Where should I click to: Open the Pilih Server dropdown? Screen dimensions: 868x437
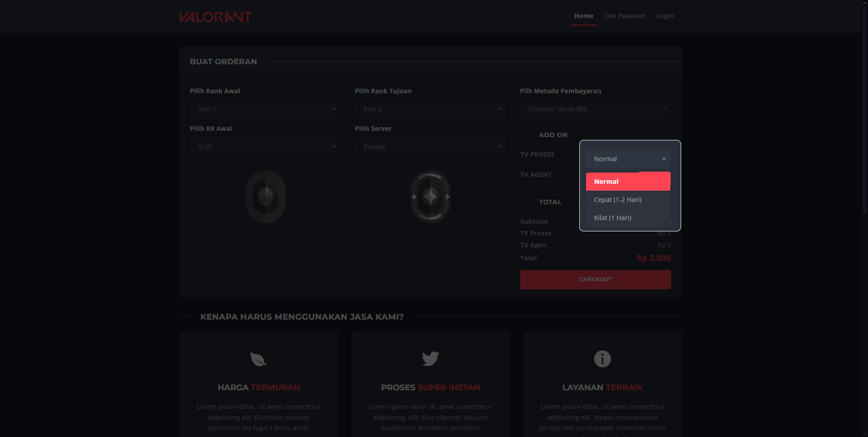(x=430, y=147)
